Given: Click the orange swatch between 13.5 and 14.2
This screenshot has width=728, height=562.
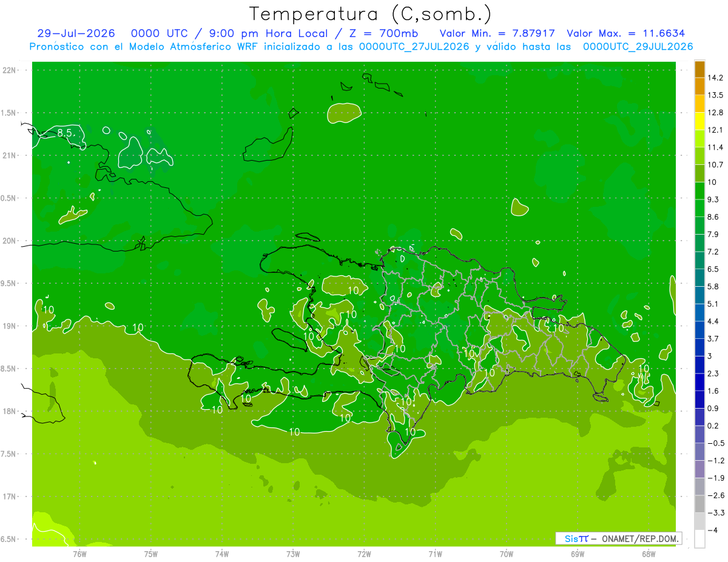Looking at the screenshot, I should coord(699,86).
